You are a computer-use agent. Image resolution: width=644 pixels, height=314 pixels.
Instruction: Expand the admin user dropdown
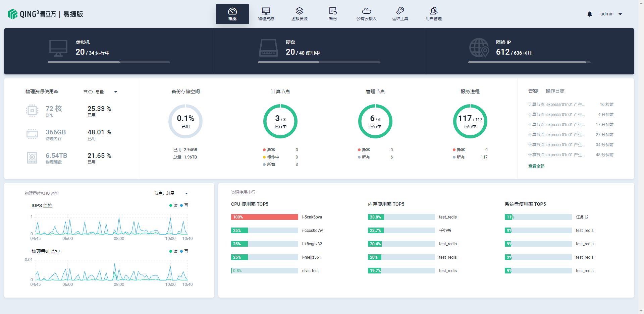(611, 14)
